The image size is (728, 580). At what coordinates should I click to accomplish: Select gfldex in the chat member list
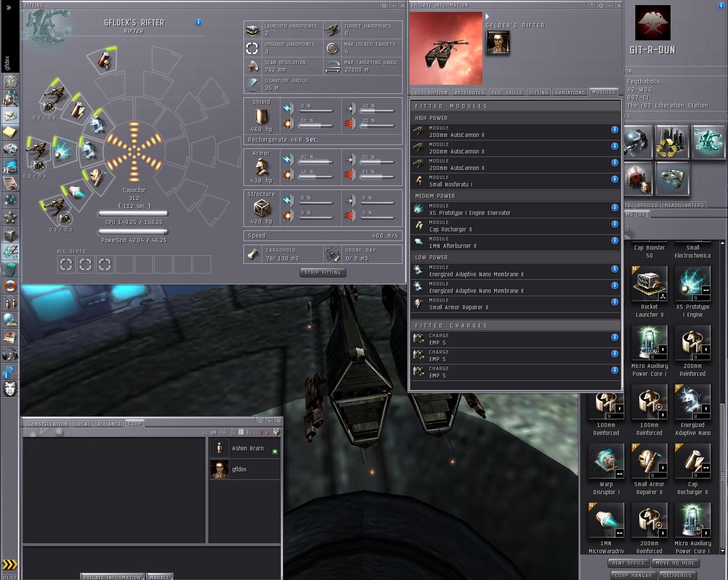click(245, 469)
